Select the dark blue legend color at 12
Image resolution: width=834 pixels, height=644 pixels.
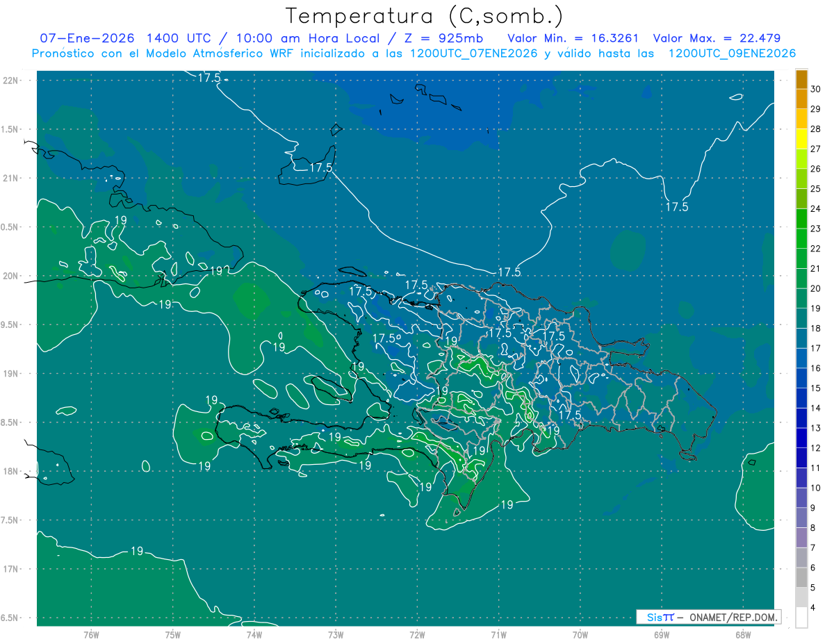(x=801, y=438)
